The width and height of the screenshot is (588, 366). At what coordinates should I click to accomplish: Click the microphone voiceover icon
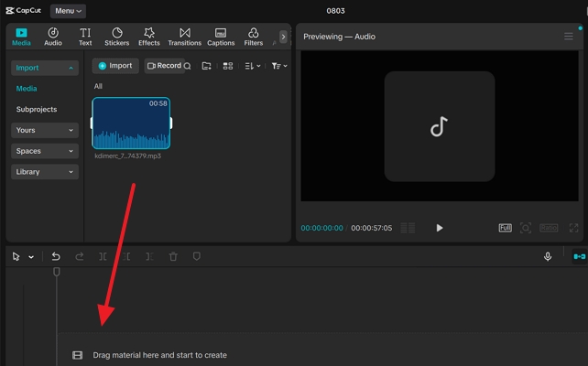pos(548,256)
